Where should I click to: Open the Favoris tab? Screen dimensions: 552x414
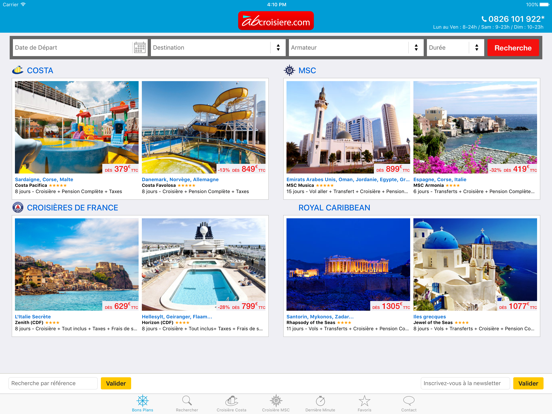(364, 403)
